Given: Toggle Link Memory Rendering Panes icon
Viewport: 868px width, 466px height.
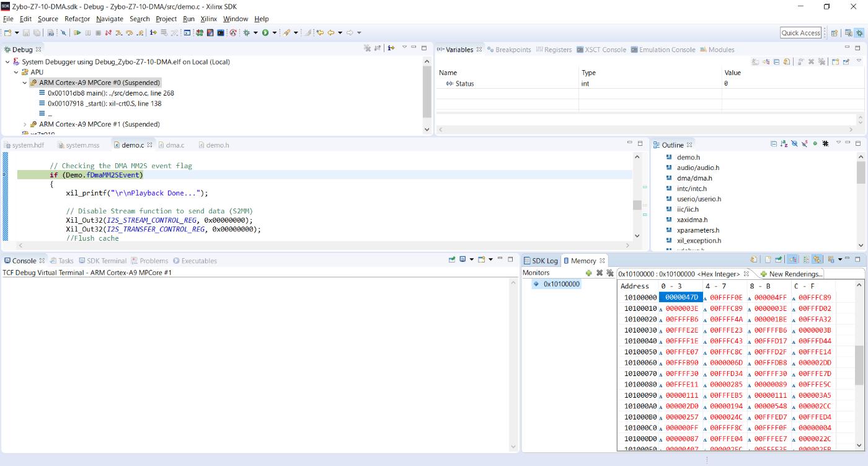Looking at the screenshot, I should (817, 259).
